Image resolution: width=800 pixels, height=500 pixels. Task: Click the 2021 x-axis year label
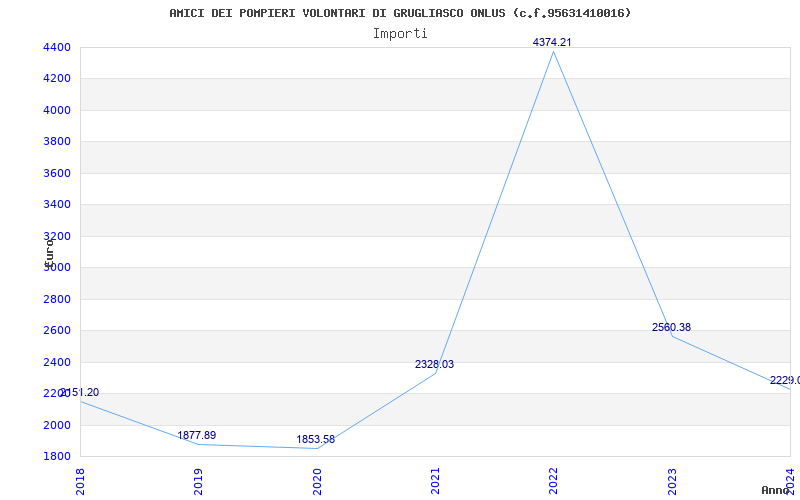click(x=435, y=482)
